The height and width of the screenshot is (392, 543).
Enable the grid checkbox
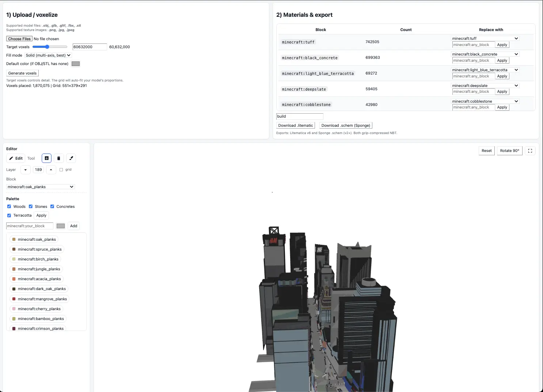pos(61,170)
